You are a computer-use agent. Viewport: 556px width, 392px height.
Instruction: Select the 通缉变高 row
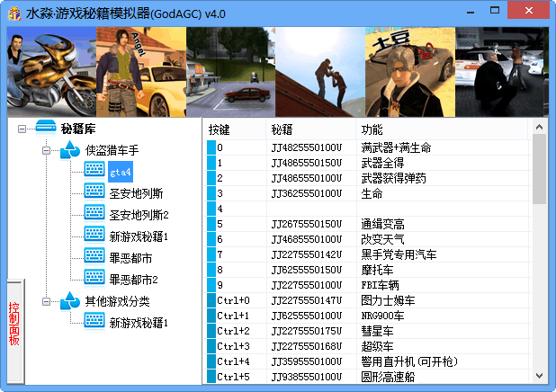pyautogui.click(x=369, y=224)
